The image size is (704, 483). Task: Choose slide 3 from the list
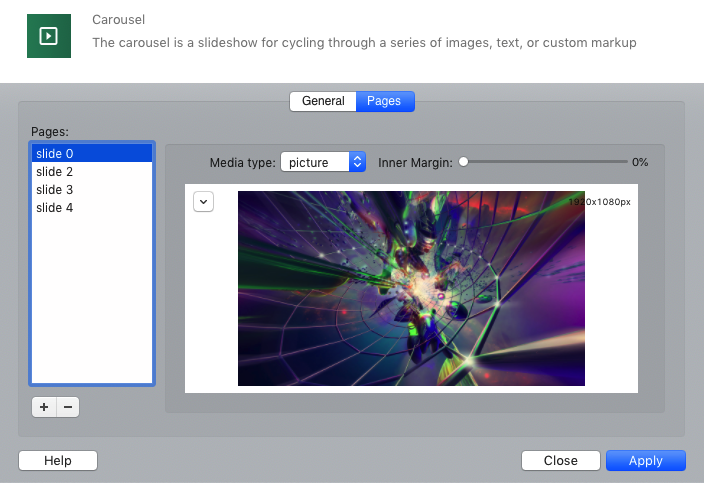click(x=91, y=190)
